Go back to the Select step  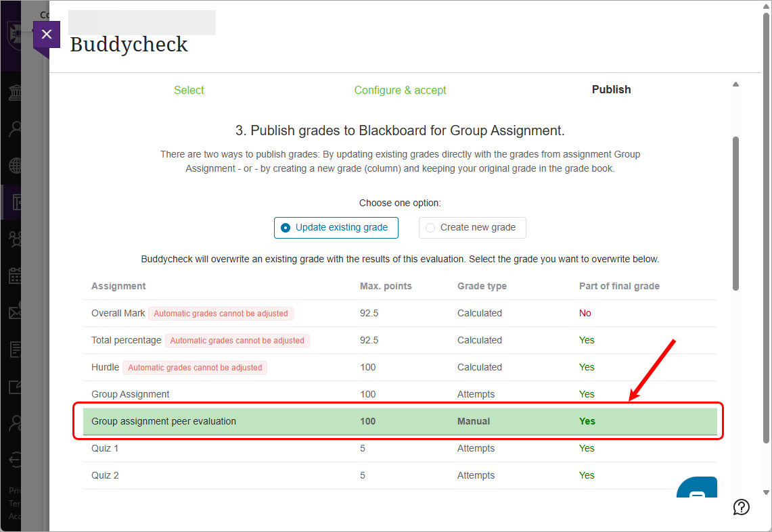coord(189,90)
